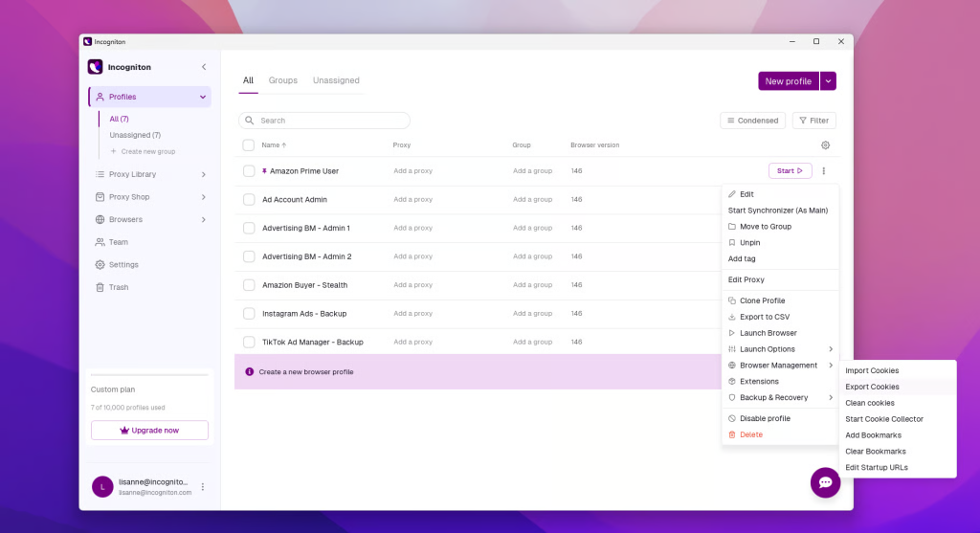Click the folder icon beside Move to Group

[x=732, y=226]
